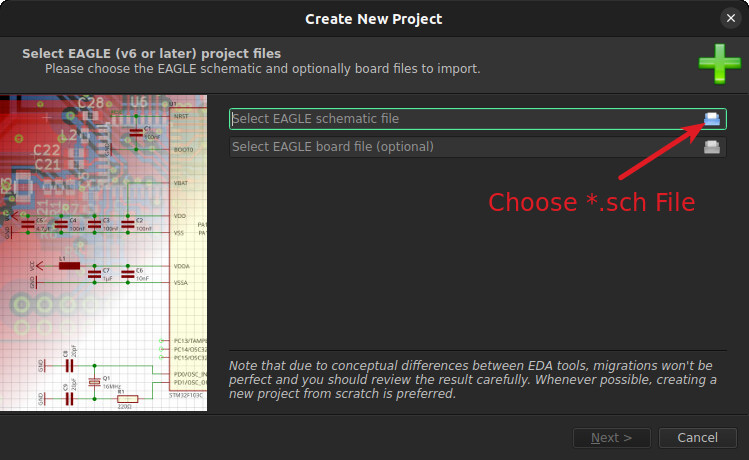Click the migration note text
The width and height of the screenshot is (749, 460).
(472, 380)
